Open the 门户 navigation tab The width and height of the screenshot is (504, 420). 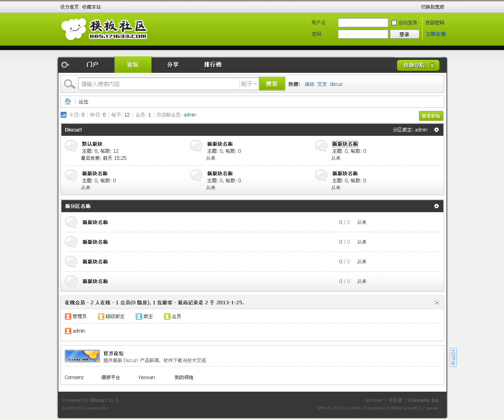tap(92, 65)
